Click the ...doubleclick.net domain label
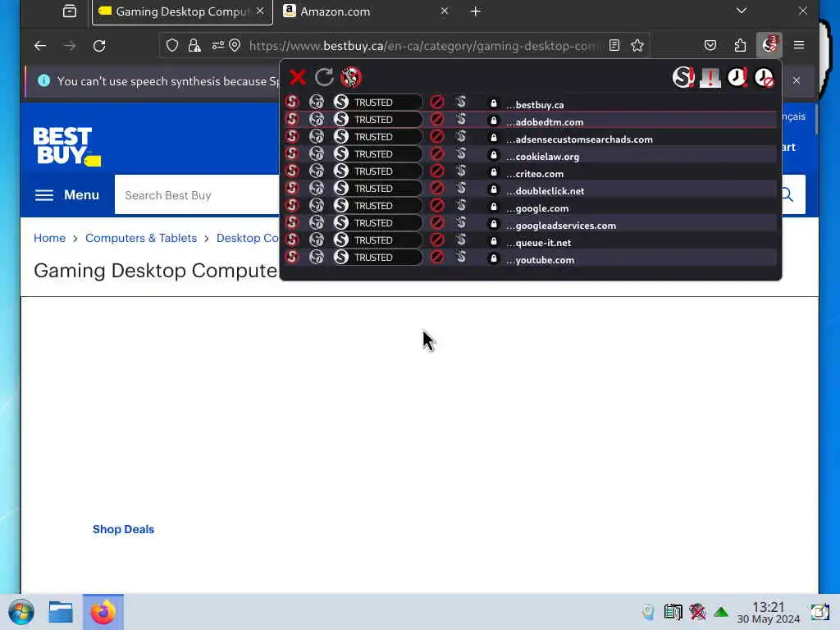840x630 pixels. pos(545,190)
